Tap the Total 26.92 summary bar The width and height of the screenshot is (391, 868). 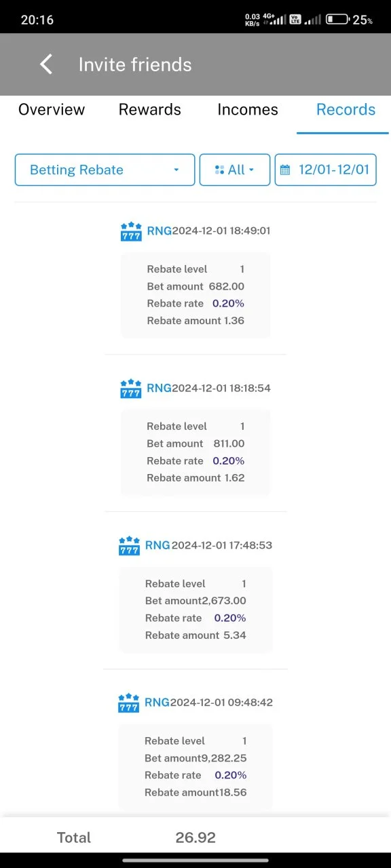point(195,837)
